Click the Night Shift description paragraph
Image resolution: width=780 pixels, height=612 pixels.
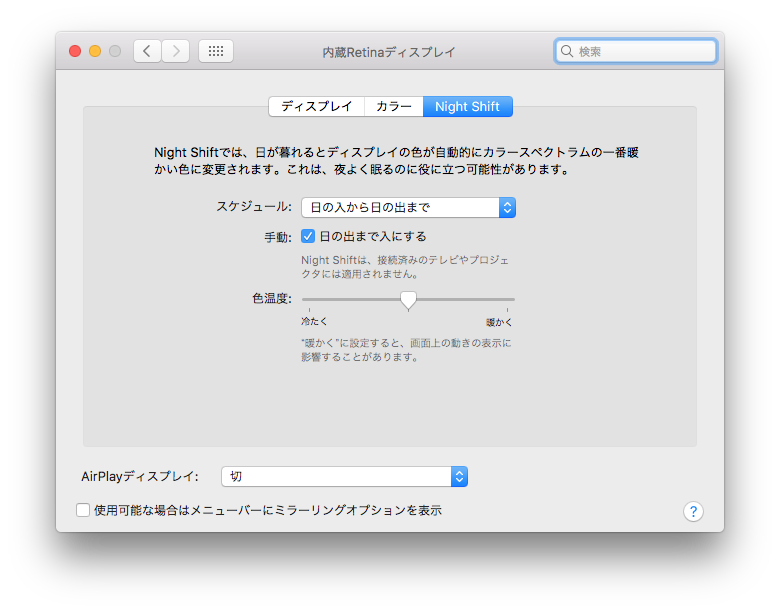click(396, 161)
